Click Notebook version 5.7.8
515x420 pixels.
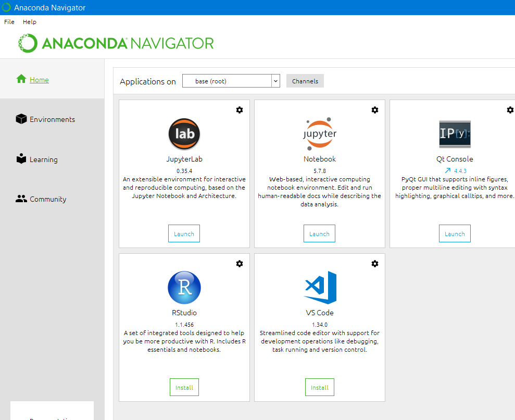[320, 171]
